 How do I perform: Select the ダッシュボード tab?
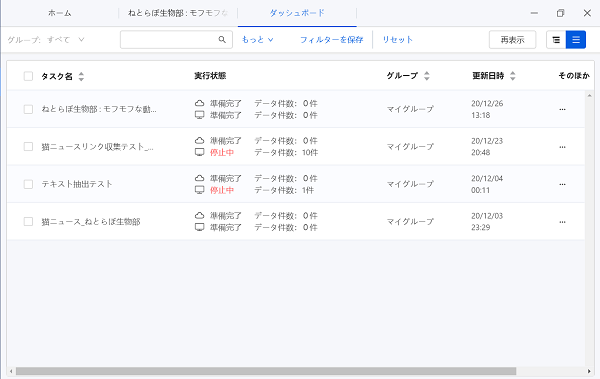click(297, 13)
